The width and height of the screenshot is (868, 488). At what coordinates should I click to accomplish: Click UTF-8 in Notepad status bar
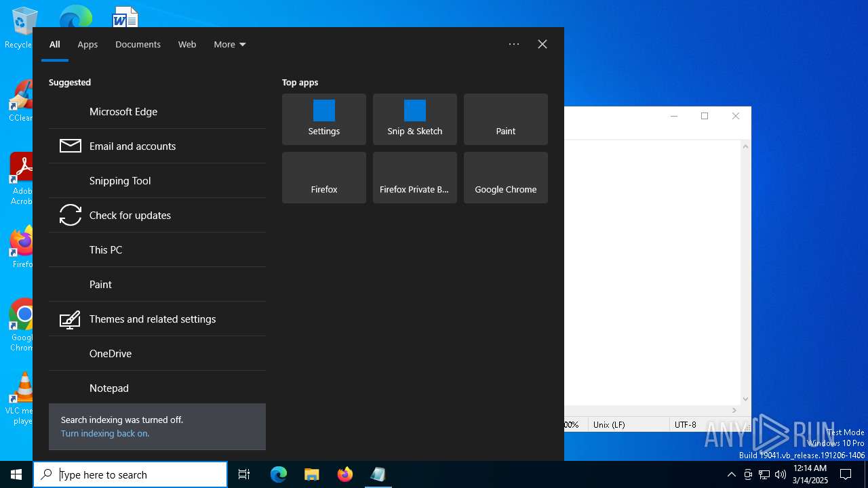(x=685, y=425)
